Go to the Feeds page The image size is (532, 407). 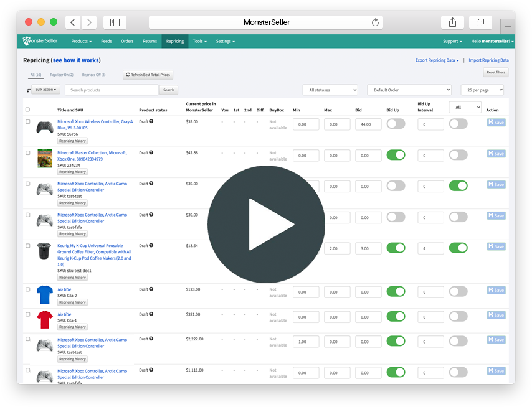(x=106, y=41)
